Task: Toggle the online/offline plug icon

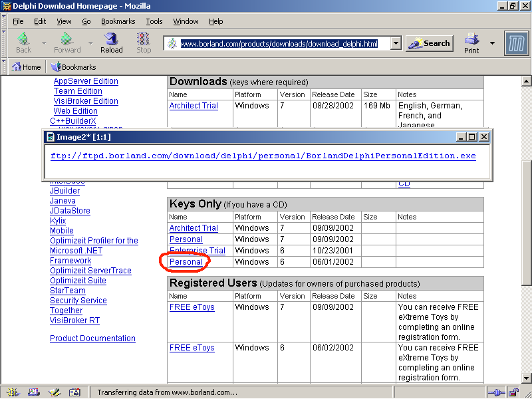Action: [497, 392]
